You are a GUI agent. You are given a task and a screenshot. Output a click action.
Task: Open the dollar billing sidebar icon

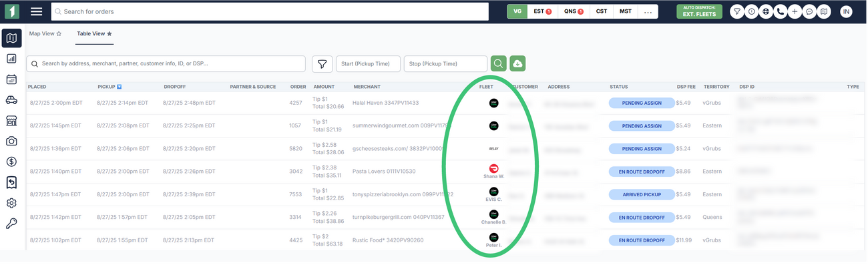pyautogui.click(x=11, y=162)
